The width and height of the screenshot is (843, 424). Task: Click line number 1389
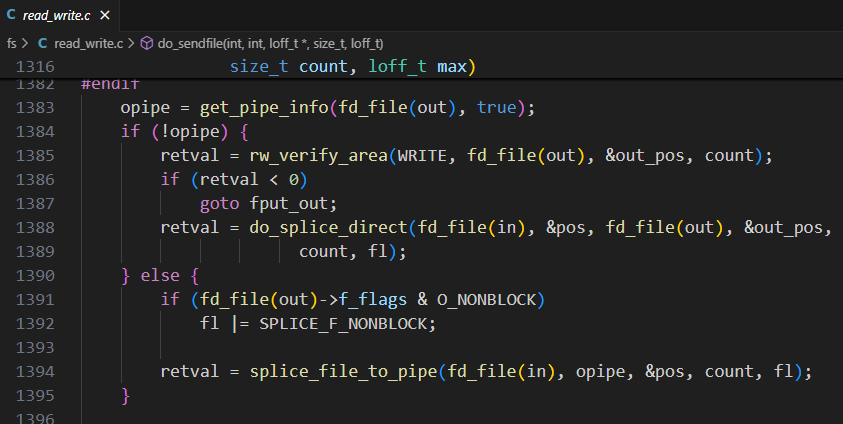click(35, 251)
